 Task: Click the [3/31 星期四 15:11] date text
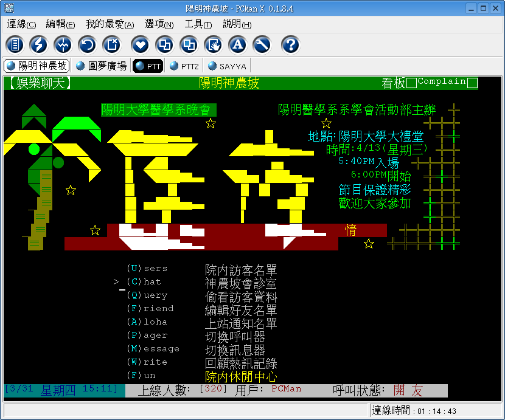(61, 390)
